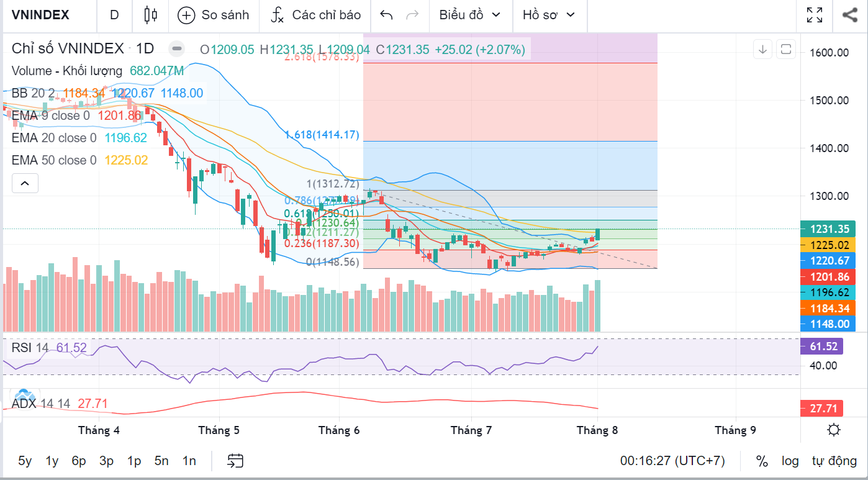Maximize the main chart pane
This screenshot has width=868, height=480.
click(785, 49)
